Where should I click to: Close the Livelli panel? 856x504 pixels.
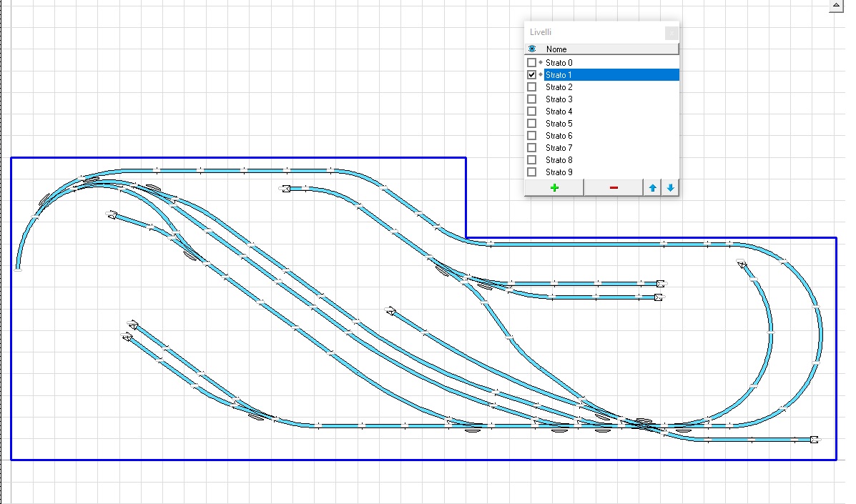coord(671,32)
